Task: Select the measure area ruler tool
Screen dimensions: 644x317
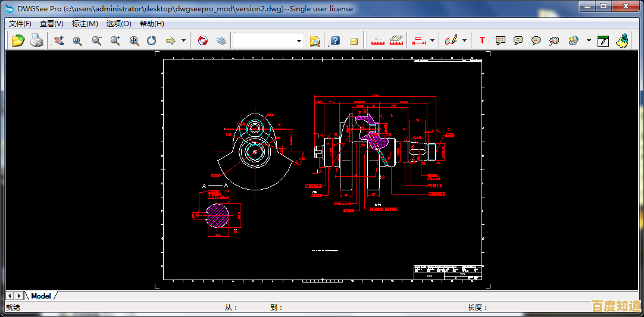Action: click(396, 40)
